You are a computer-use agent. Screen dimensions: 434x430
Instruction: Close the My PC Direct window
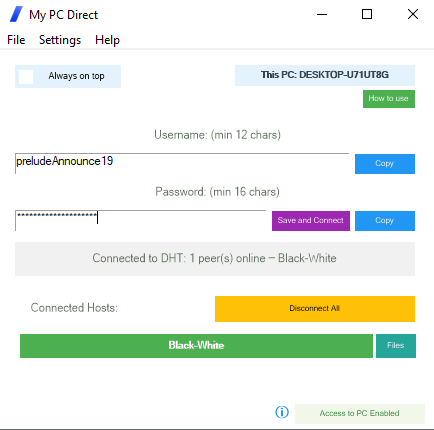point(413,14)
